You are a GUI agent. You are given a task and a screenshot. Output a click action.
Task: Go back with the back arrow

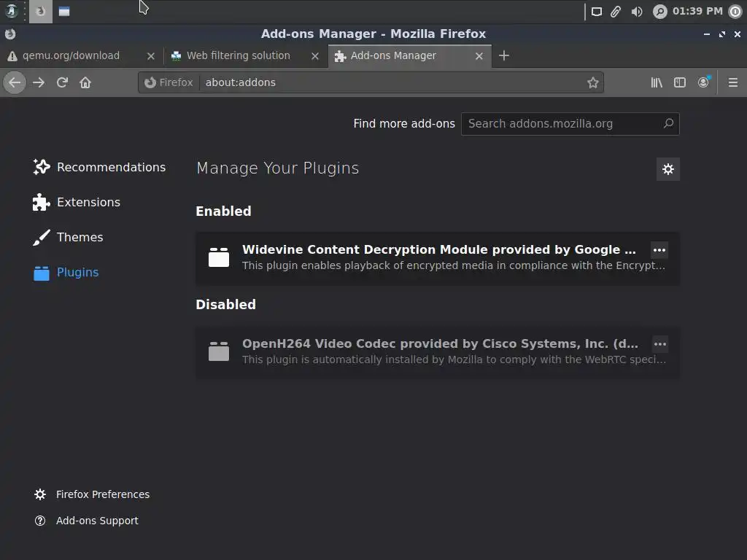15,82
